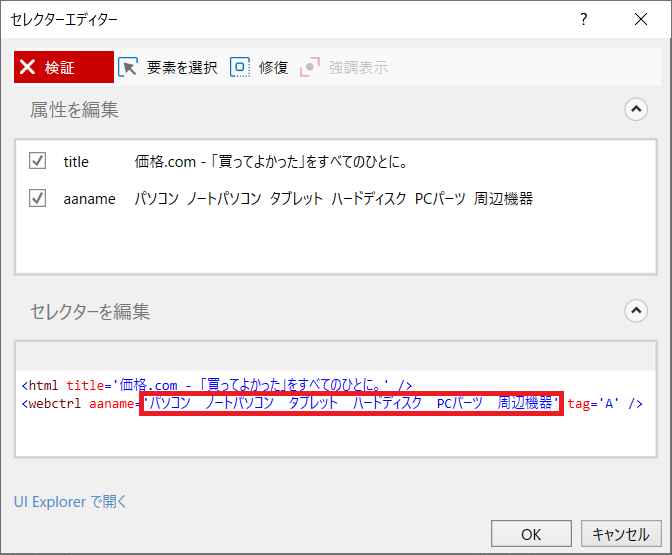Uncheck the aaname attribute checkbox
This screenshot has height=555, width=672.
[37, 198]
